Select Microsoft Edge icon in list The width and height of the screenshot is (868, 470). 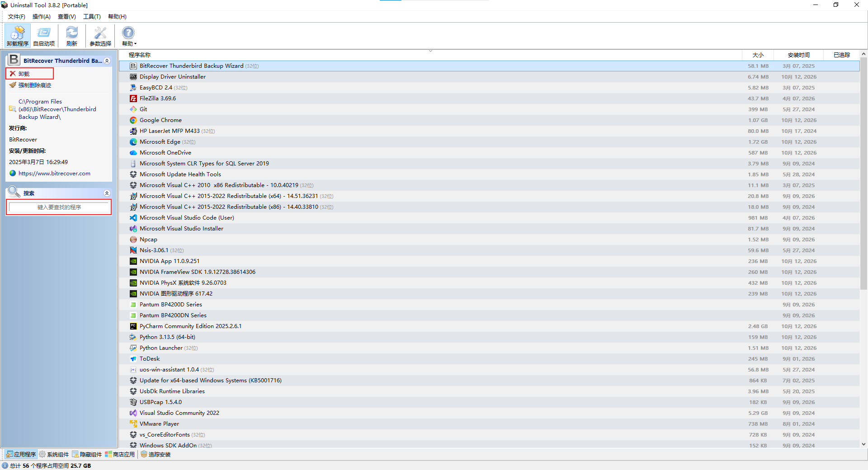(x=133, y=142)
